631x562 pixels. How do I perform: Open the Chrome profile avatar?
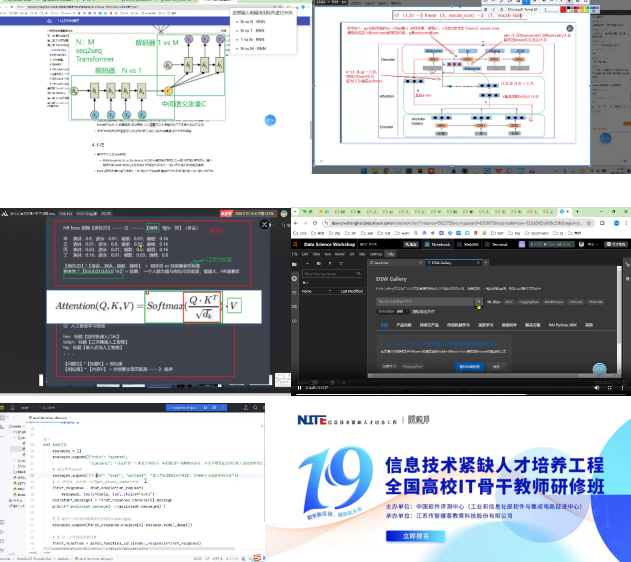click(x=616, y=223)
